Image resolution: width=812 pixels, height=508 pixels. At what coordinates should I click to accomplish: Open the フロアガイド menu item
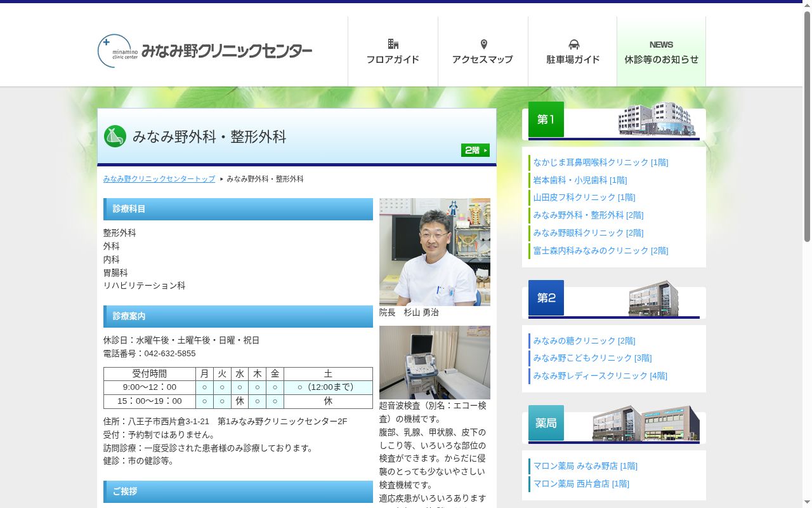[x=393, y=51]
